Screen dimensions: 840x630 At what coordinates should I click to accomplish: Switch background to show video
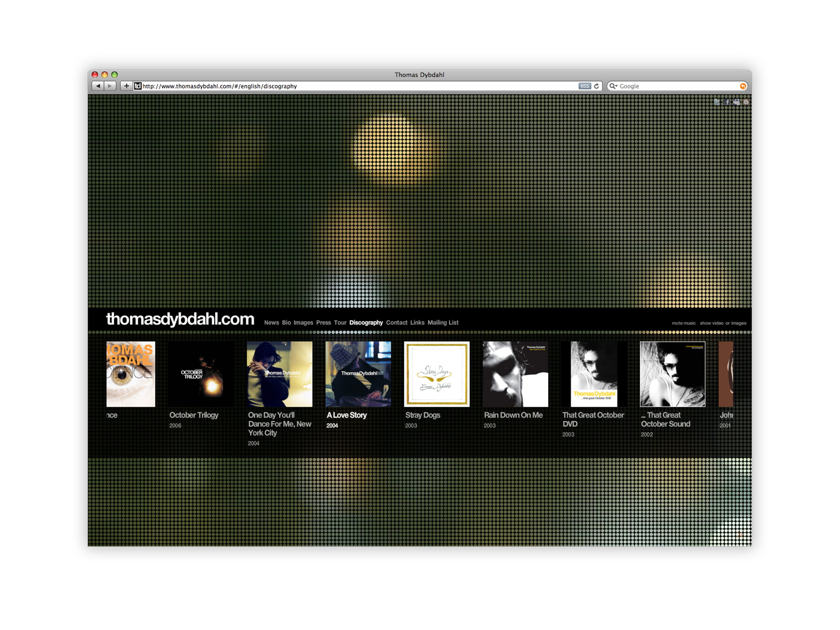pyautogui.click(x=712, y=323)
